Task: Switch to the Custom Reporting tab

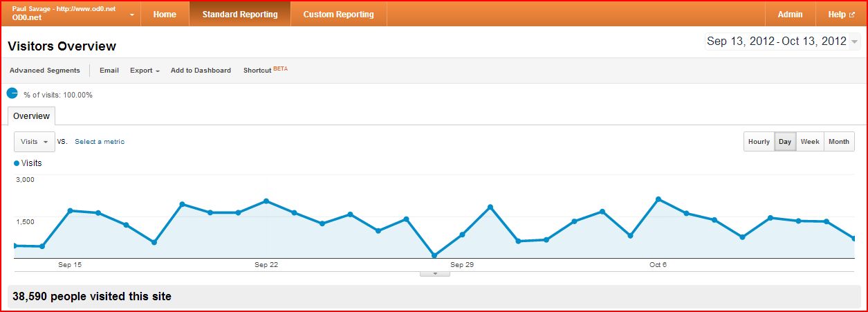Action: point(338,14)
